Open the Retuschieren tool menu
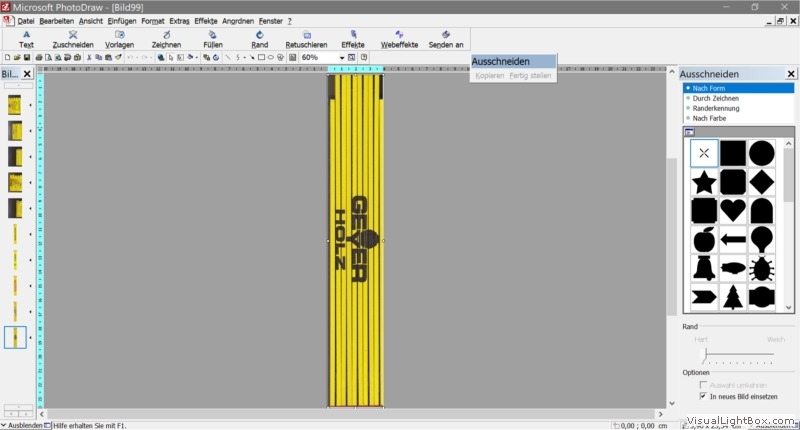This screenshot has width=800, height=430. tap(306, 39)
